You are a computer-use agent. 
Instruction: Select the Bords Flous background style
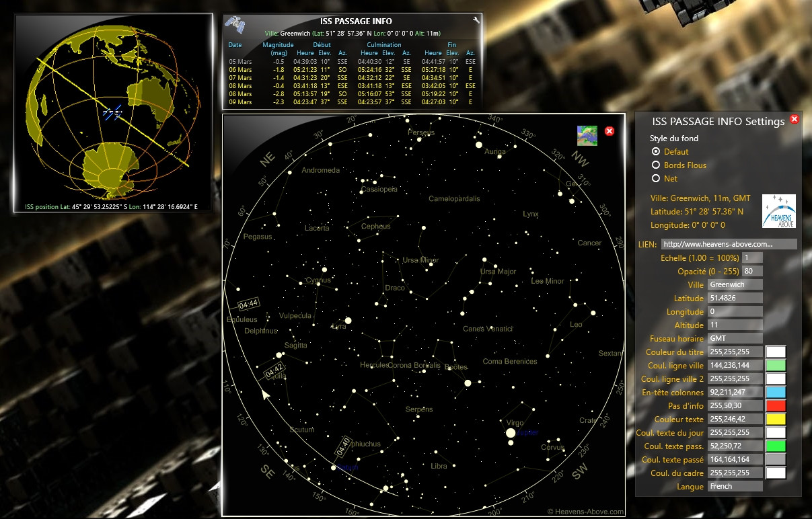click(656, 165)
